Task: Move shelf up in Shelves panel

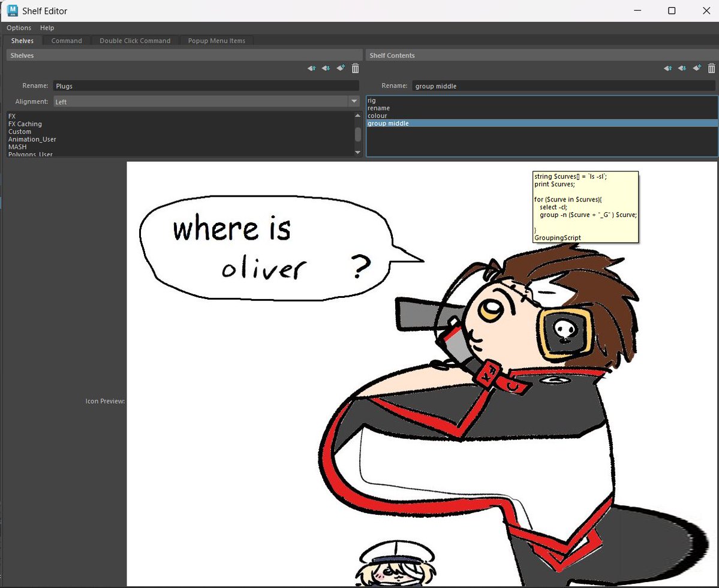Action: click(311, 68)
